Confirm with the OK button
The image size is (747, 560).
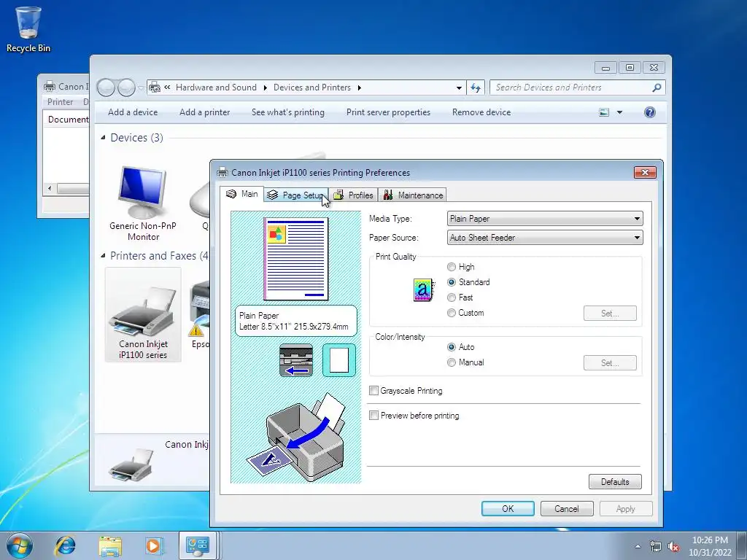[508, 508]
